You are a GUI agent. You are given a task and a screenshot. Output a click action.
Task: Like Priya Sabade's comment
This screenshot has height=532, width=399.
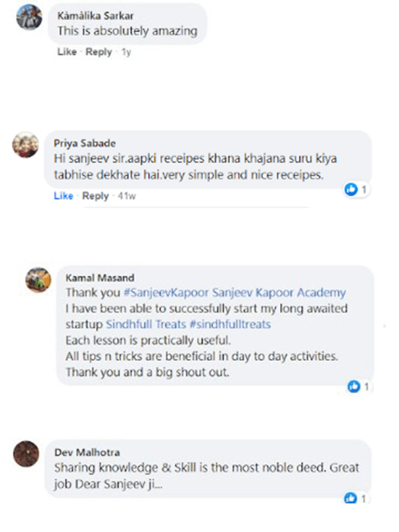pyautogui.click(x=63, y=196)
